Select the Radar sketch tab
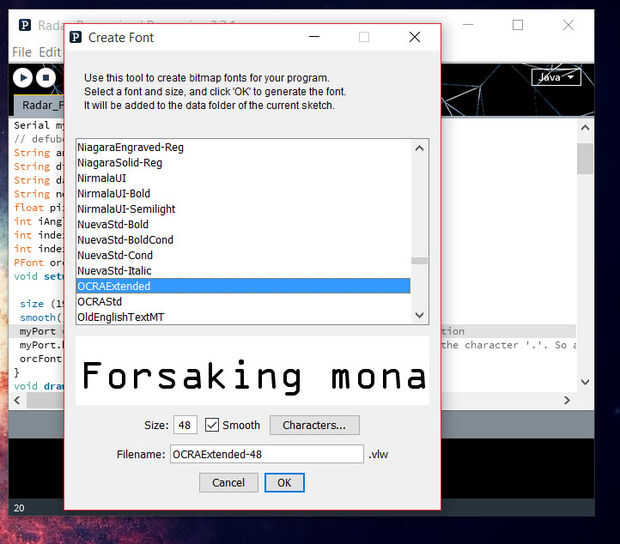The width and height of the screenshot is (620, 544). [40, 105]
